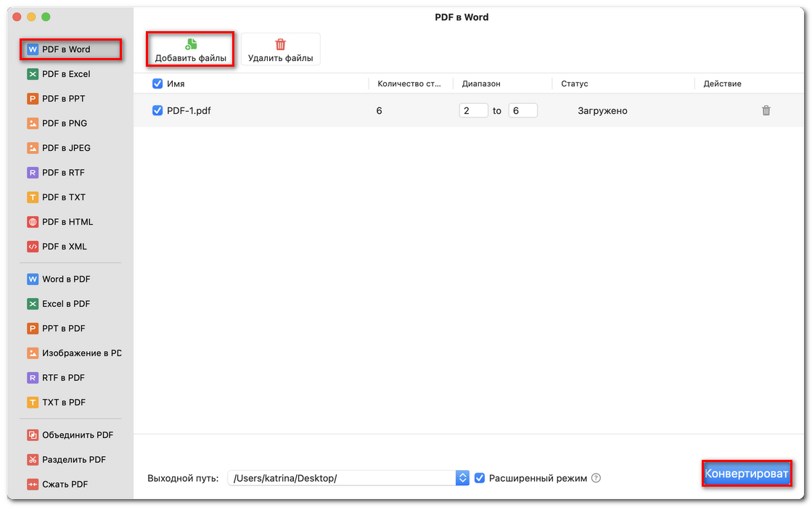Delete PDF-1.pdf using the trash icon
Viewport: 812px width, 507px height.
(x=766, y=110)
